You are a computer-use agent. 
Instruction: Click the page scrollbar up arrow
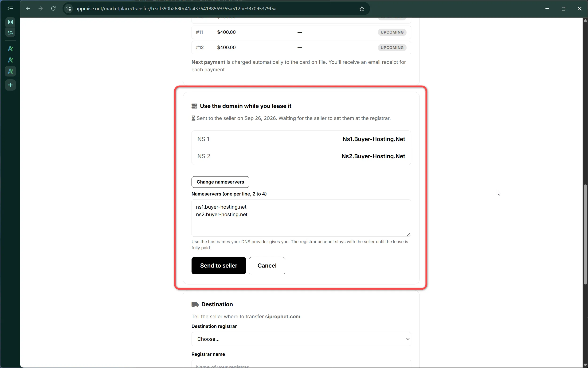585,20
